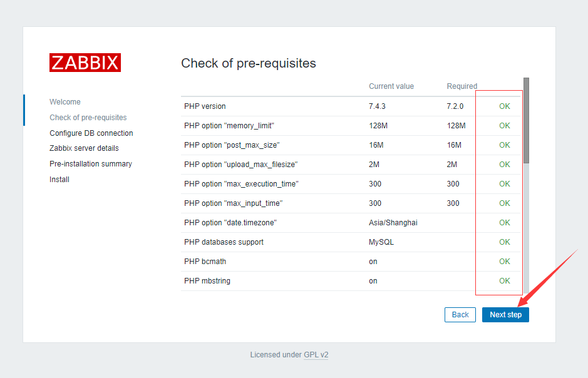Click the MySQL databases support value
The image size is (588, 378).
coord(381,242)
